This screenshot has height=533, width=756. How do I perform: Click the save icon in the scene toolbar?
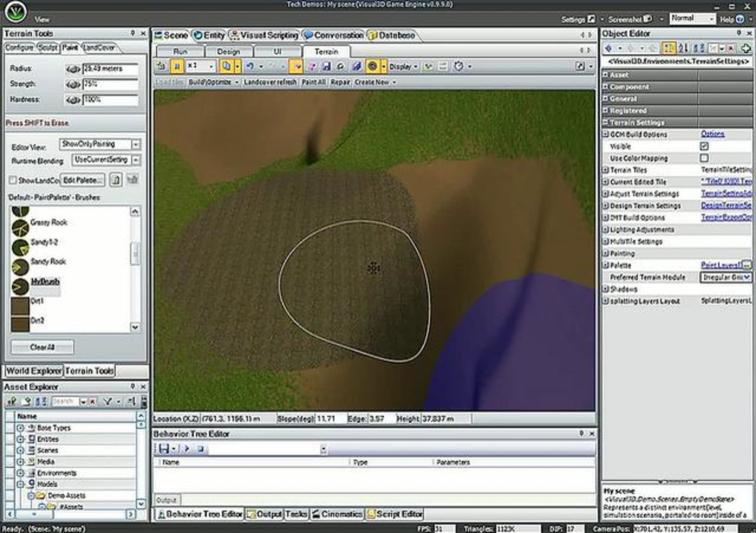pyautogui.click(x=326, y=66)
